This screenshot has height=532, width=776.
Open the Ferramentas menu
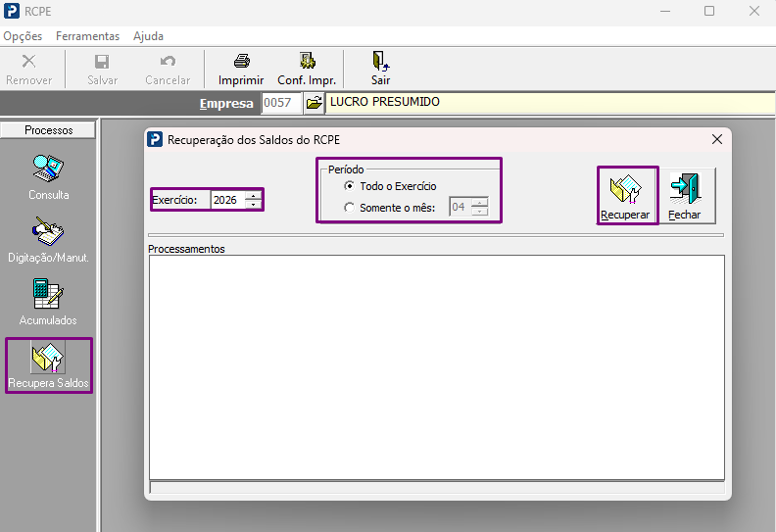point(87,36)
